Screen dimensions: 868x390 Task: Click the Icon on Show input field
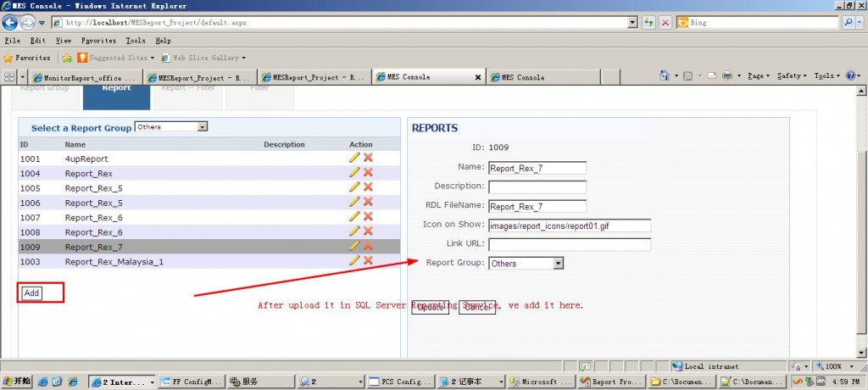click(x=570, y=226)
